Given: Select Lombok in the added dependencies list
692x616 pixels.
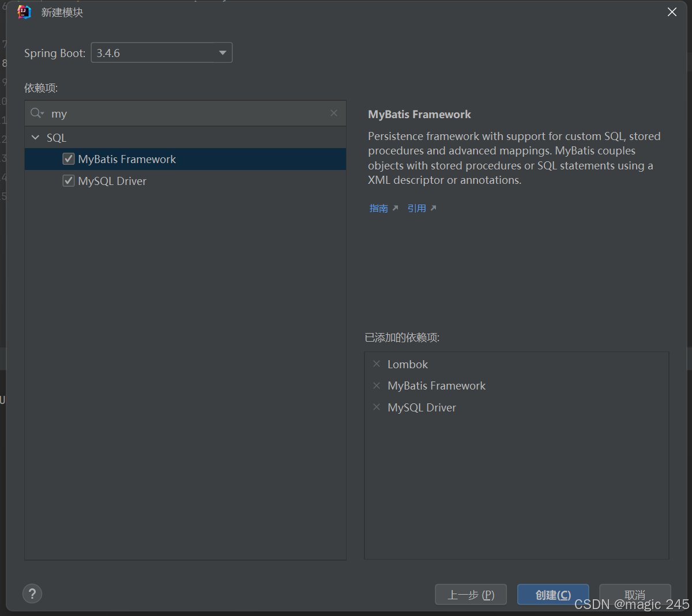Looking at the screenshot, I should pyautogui.click(x=408, y=364).
